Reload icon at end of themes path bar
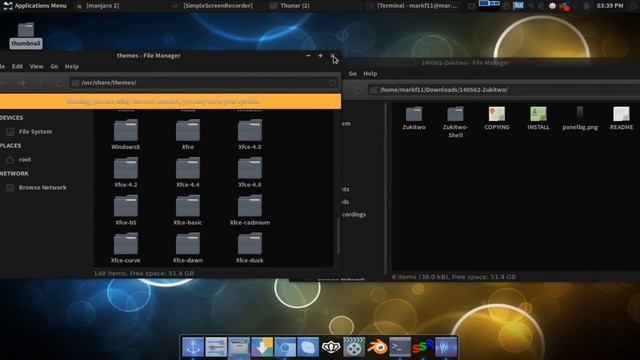640x360 pixels. tap(333, 83)
